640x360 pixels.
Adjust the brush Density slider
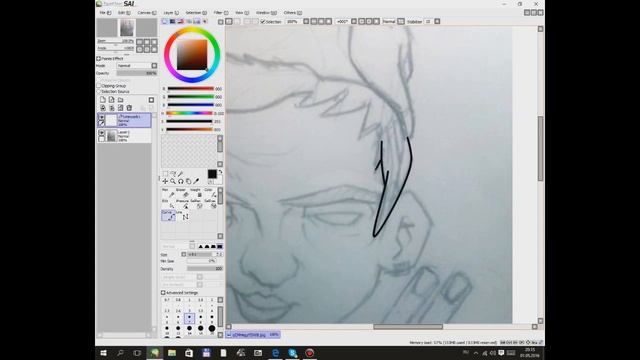[204, 269]
